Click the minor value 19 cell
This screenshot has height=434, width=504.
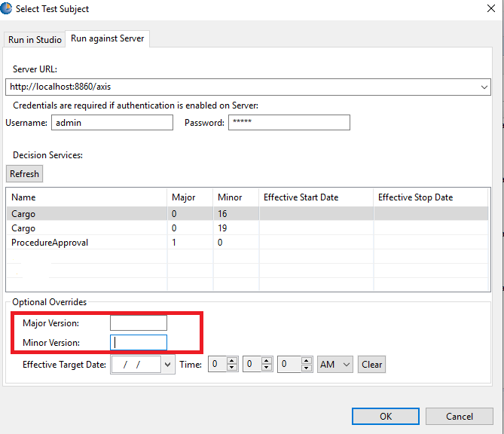click(236, 228)
